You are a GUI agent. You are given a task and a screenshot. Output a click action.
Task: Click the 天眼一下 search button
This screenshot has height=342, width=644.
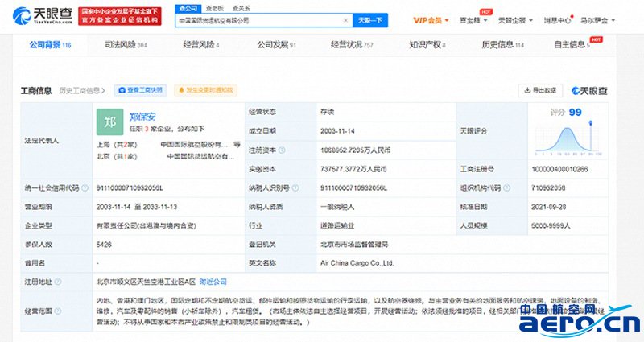pyautogui.click(x=370, y=20)
